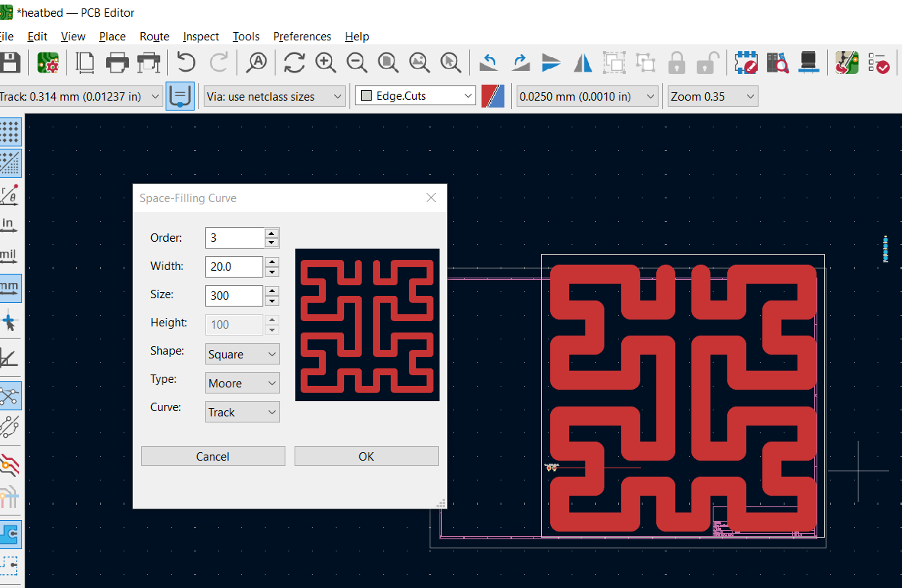Click the Print icon in the toolbar

[x=117, y=63]
